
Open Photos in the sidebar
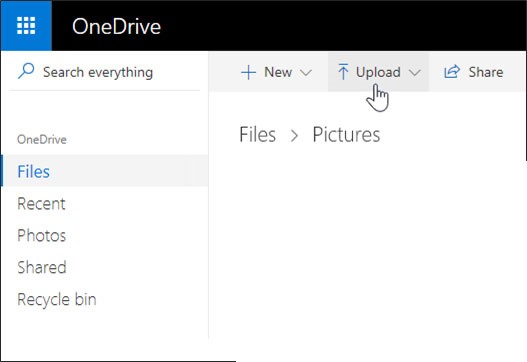tap(41, 236)
